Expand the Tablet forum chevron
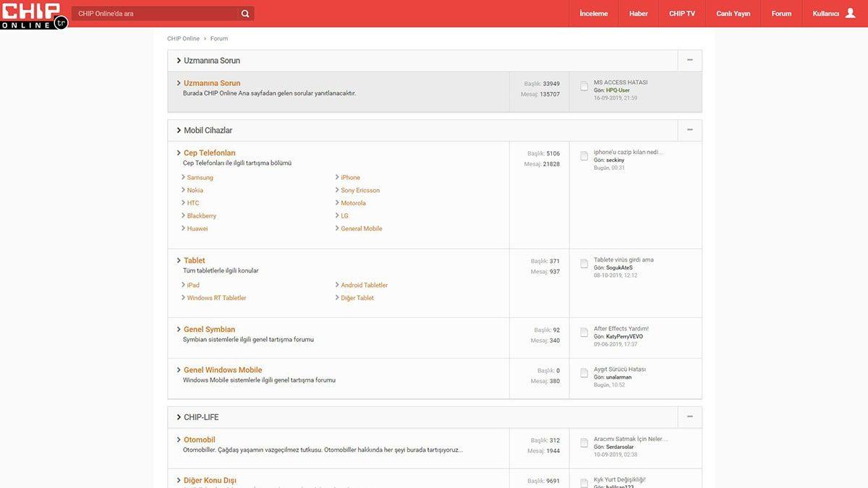 (x=179, y=260)
